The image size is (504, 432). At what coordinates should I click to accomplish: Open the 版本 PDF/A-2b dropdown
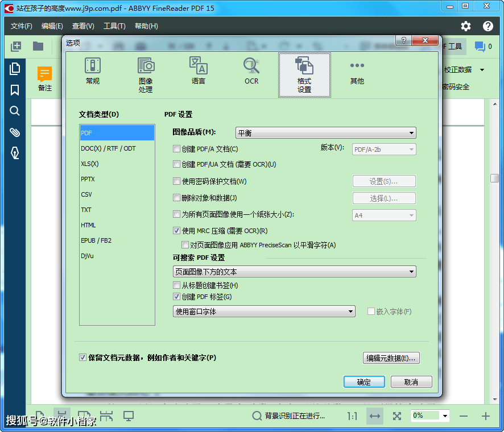tap(384, 149)
